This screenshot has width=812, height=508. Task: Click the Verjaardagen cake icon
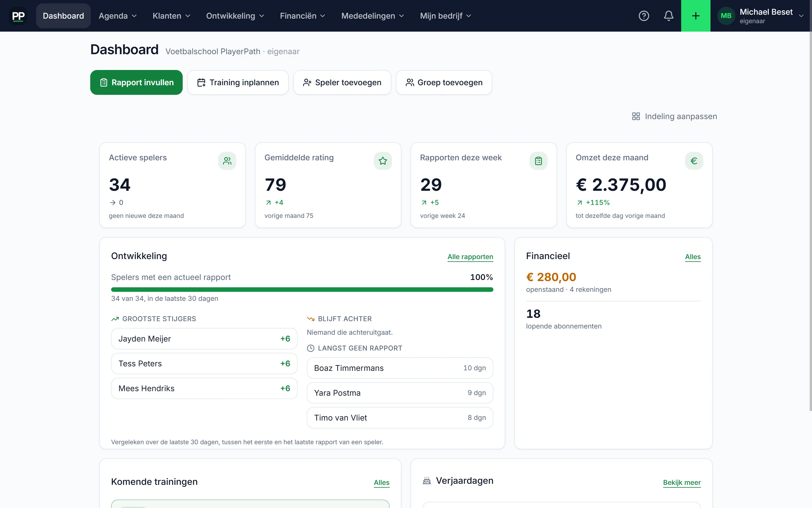tap(427, 481)
